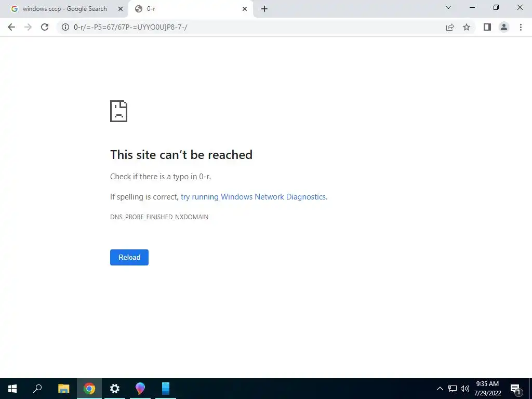Bookmark this tab with the star icon
This screenshot has height=399, width=532.
click(467, 27)
